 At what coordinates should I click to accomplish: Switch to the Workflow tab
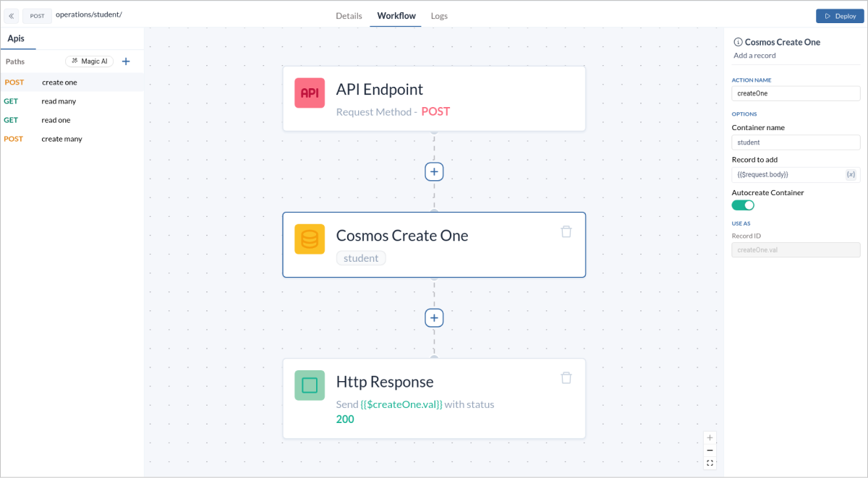[396, 15]
